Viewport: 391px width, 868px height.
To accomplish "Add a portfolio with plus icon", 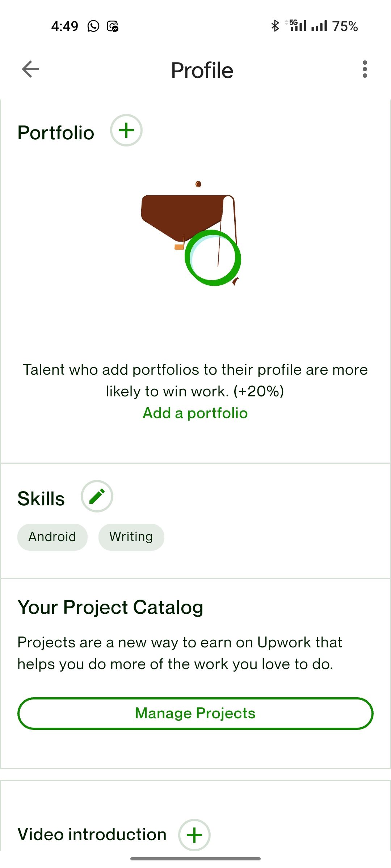I will click(126, 131).
